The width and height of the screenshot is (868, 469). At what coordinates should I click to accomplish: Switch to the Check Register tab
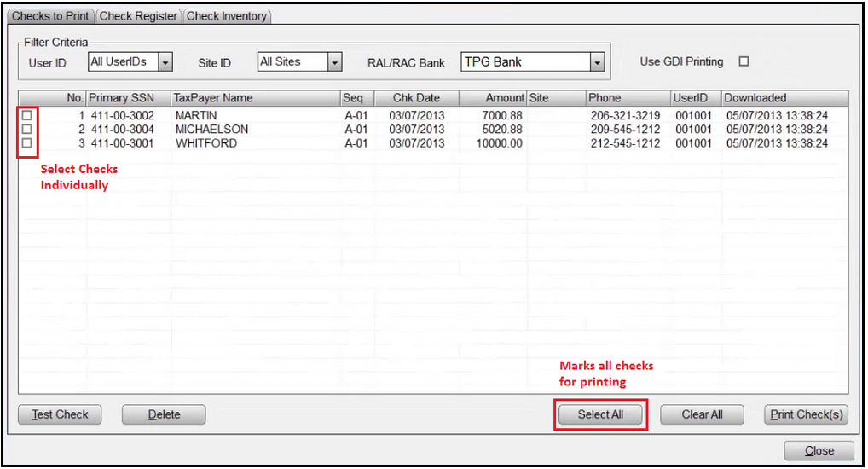[x=139, y=16]
